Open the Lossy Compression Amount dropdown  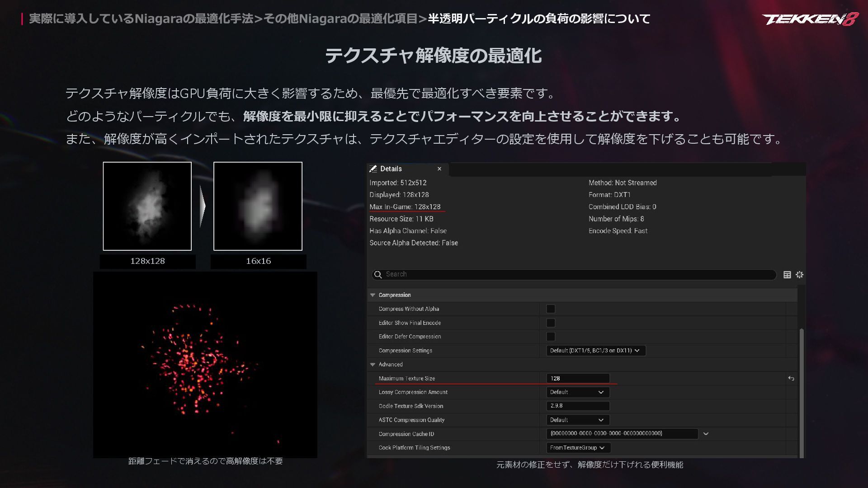[577, 392]
